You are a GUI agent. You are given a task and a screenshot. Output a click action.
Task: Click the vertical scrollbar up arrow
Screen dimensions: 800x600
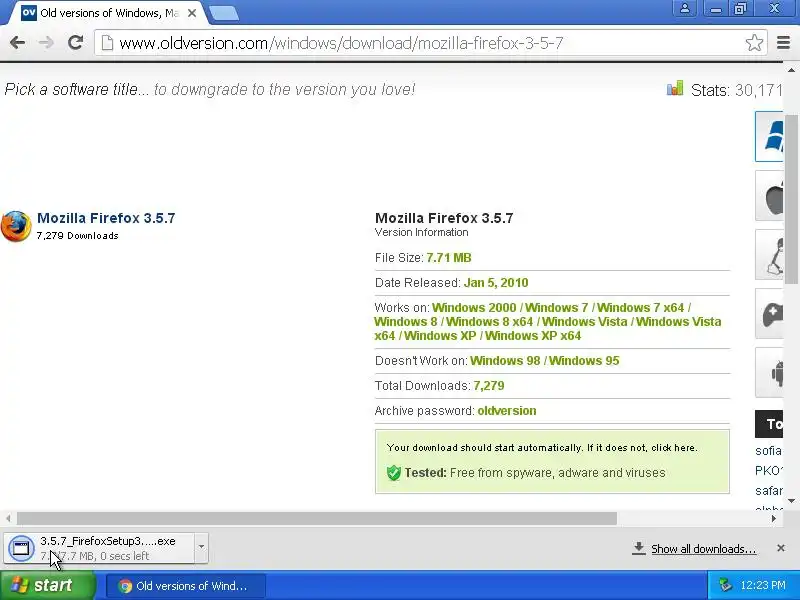(x=791, y=70)
